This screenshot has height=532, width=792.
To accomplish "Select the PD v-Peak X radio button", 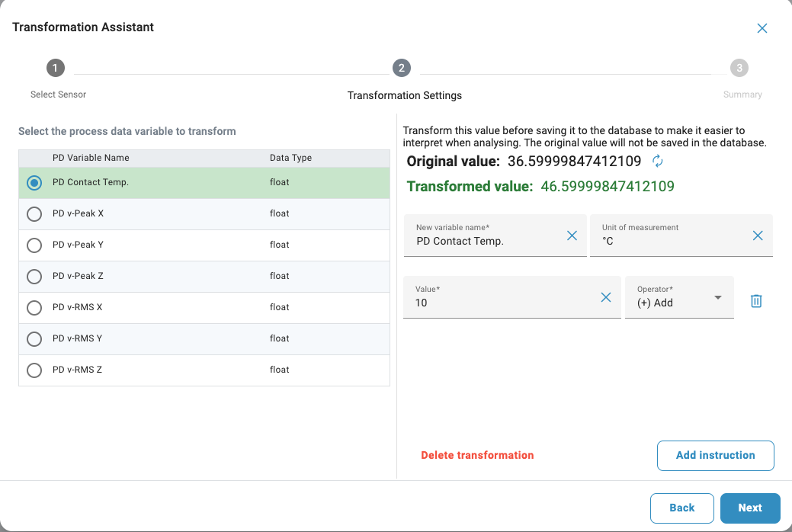I will [34, 214].
